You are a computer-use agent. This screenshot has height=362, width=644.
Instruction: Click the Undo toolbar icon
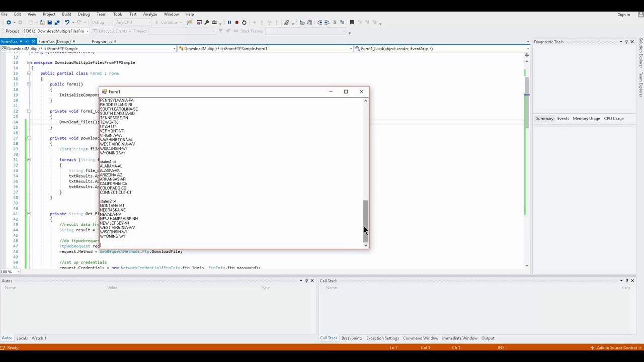66,22
